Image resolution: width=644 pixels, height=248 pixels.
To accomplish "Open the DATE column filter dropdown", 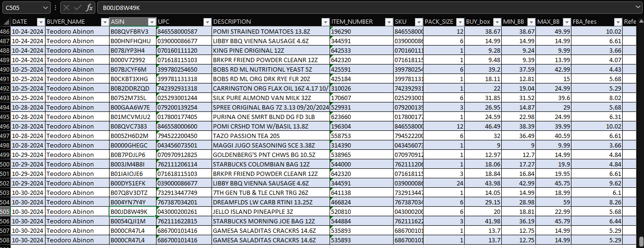I will coord(40,22).
